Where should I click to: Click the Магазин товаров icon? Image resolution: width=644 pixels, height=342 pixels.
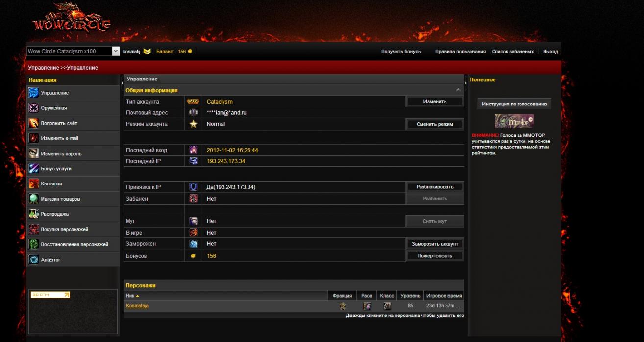coord(34,199)
